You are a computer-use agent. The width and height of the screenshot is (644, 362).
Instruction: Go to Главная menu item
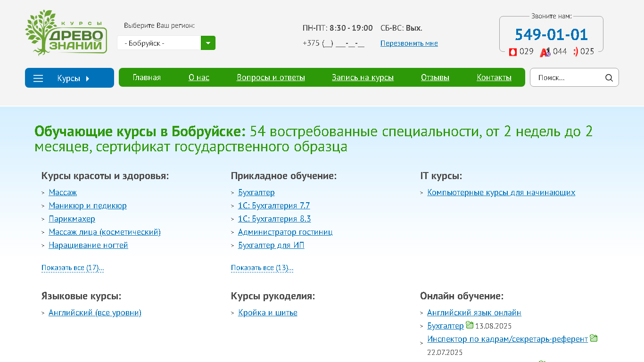147,77
